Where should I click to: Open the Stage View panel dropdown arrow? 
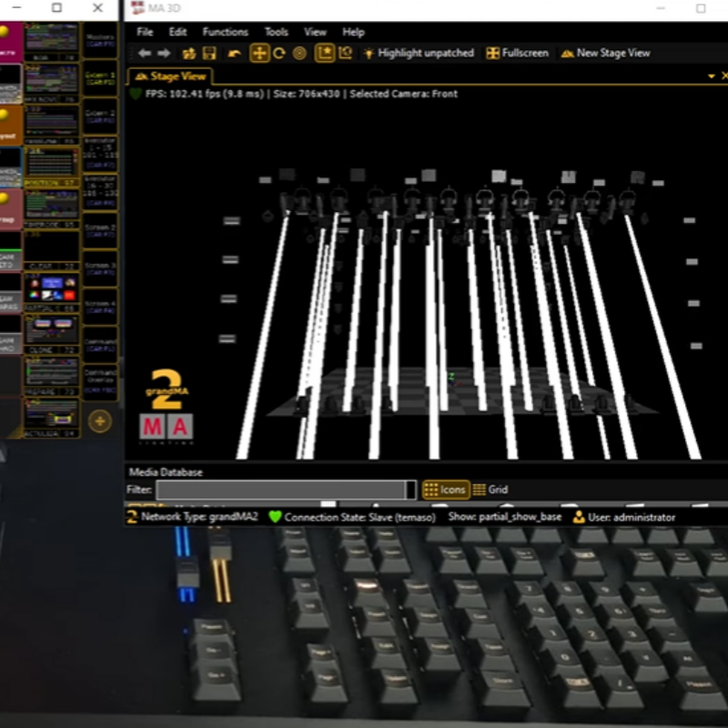[712, 76]
